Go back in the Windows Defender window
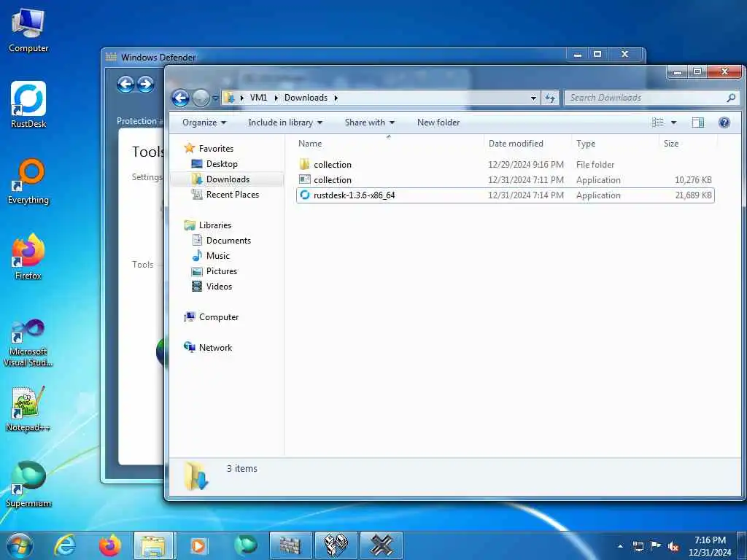This screenshot has height=560, width=747. pyautogui.click(x=125, y=85)
